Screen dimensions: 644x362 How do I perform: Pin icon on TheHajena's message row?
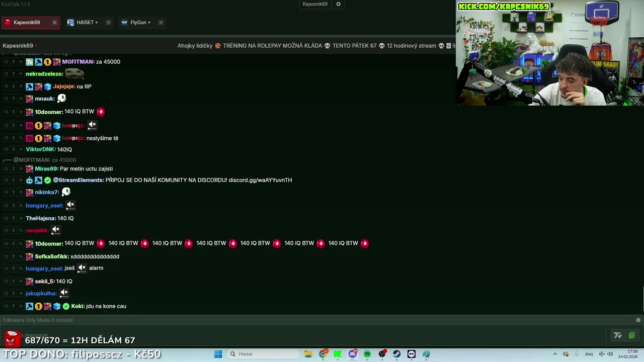point(21,218)
